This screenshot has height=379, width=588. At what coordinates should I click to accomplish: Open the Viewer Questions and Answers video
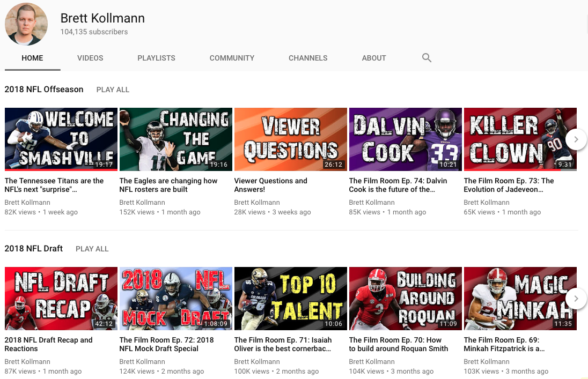tap(290, 139)
